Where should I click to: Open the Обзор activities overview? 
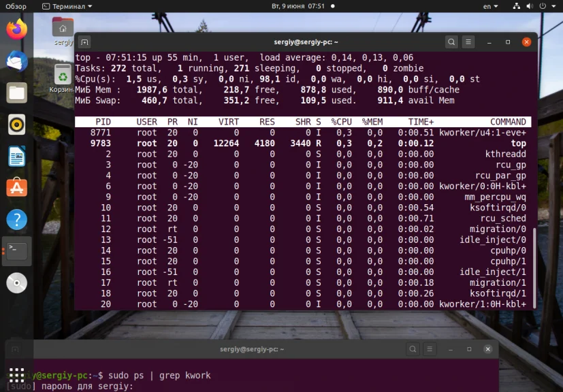pyautogui.click(x=16, y=6)
